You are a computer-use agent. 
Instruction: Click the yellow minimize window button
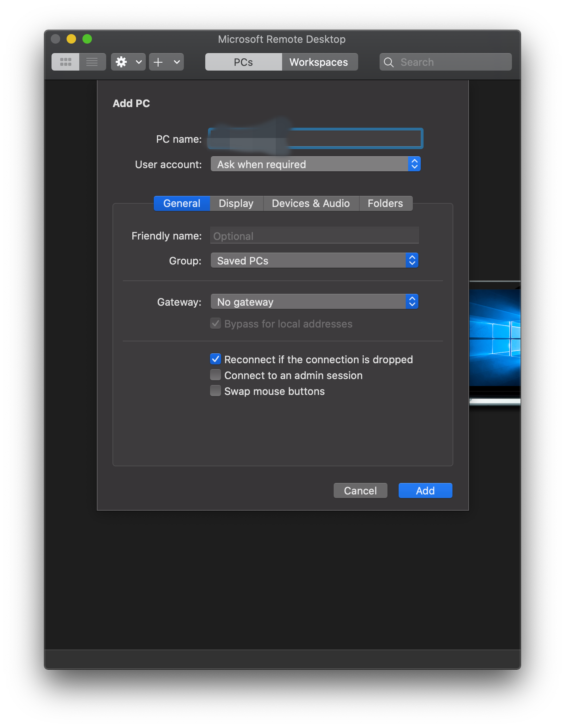[x=71, y=39]
